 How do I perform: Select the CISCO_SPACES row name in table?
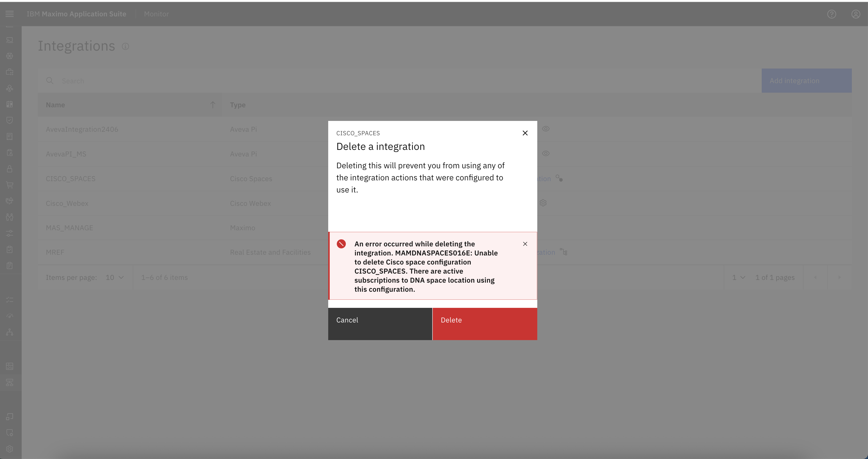(x=71, y=179)
